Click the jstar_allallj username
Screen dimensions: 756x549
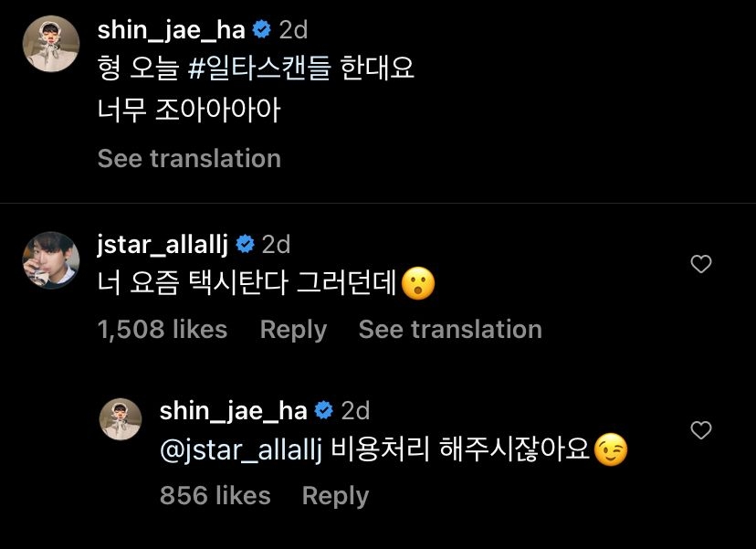tap(163, 245)
